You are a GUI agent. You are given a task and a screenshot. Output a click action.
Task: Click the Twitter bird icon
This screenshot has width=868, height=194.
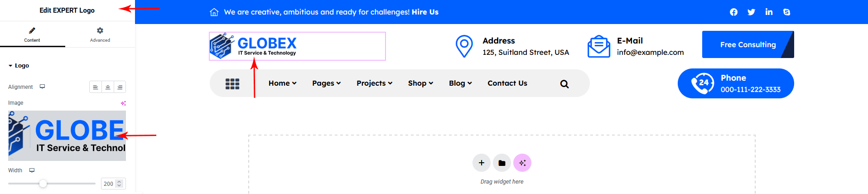(x=751, y=12)
